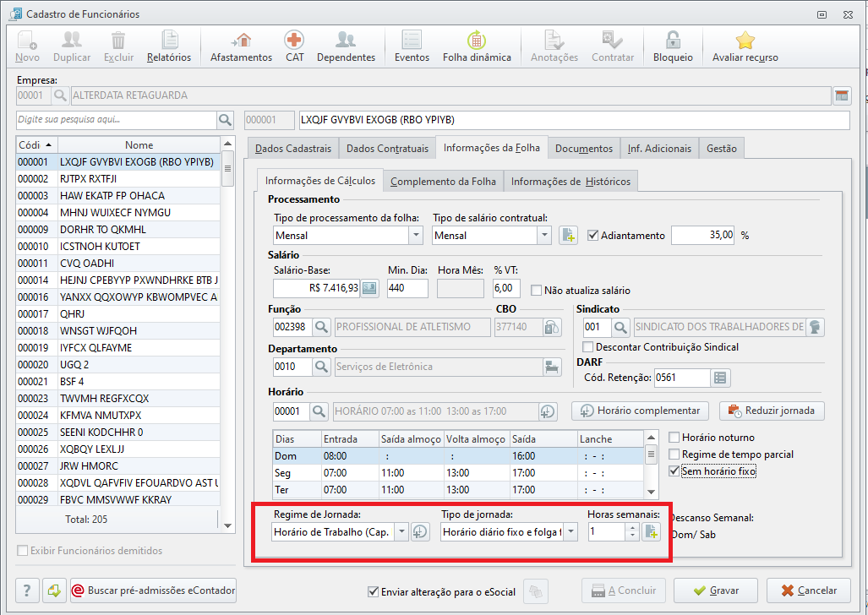Open the Relatórios toolbar item
This screenshot has width=868, height=615.
pyautogui.click(x=169, y=46)
